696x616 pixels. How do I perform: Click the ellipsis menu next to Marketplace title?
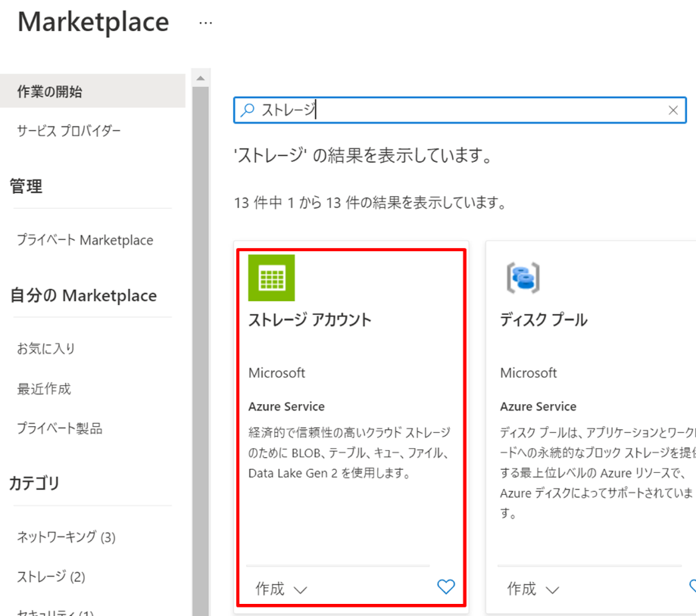(205, 23)
